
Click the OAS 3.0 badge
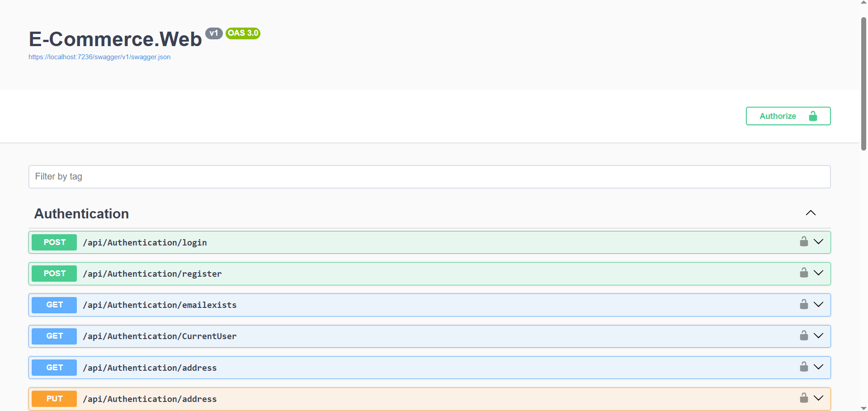pos(243,33)
